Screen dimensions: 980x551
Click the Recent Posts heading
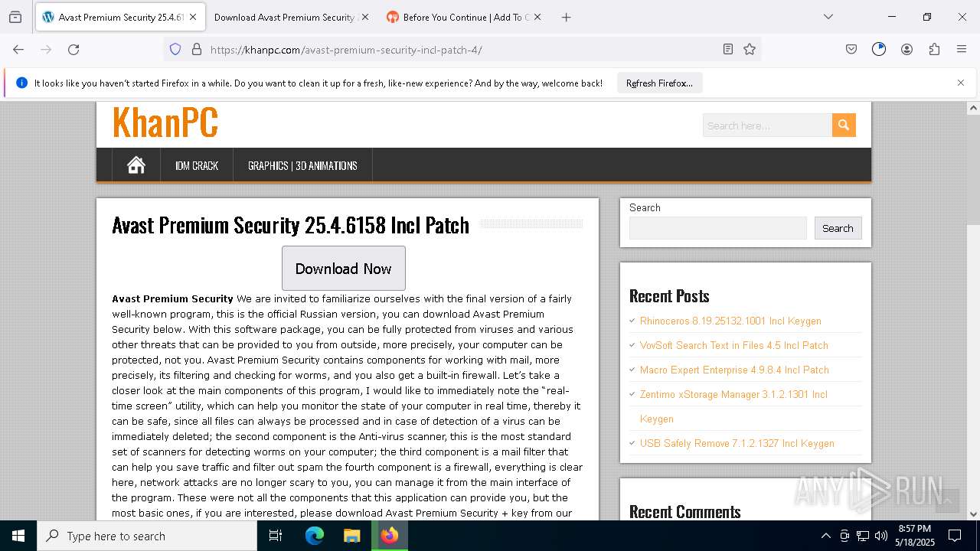click(669, 295)
